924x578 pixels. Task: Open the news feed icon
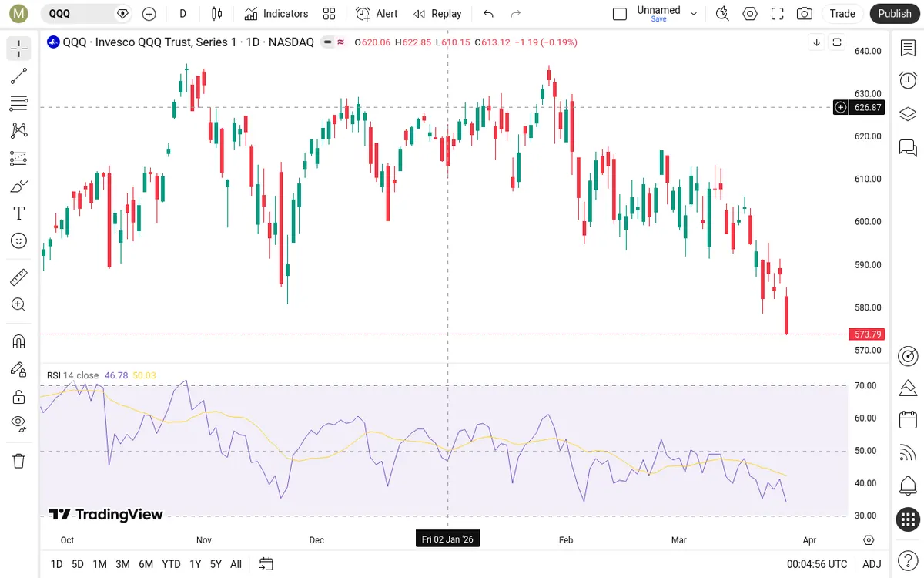click(x=908, y=453)
